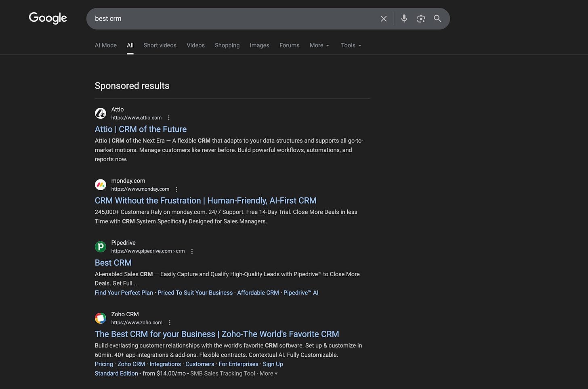This screenshot has width=588, height=389.
Task: Open the Images tab
Action: (x=259, y=45)
